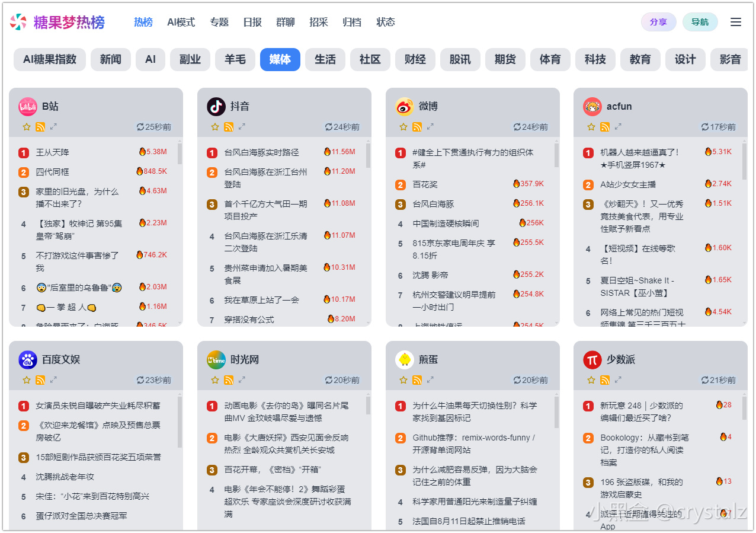Expand the 煎蛋 card to fullscreen
The width and height of the screenshot is (756, 533).
430,380
